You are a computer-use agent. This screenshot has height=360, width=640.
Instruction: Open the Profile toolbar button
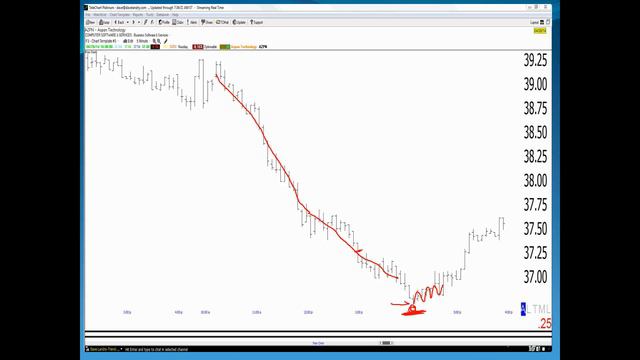coord(164,22)
